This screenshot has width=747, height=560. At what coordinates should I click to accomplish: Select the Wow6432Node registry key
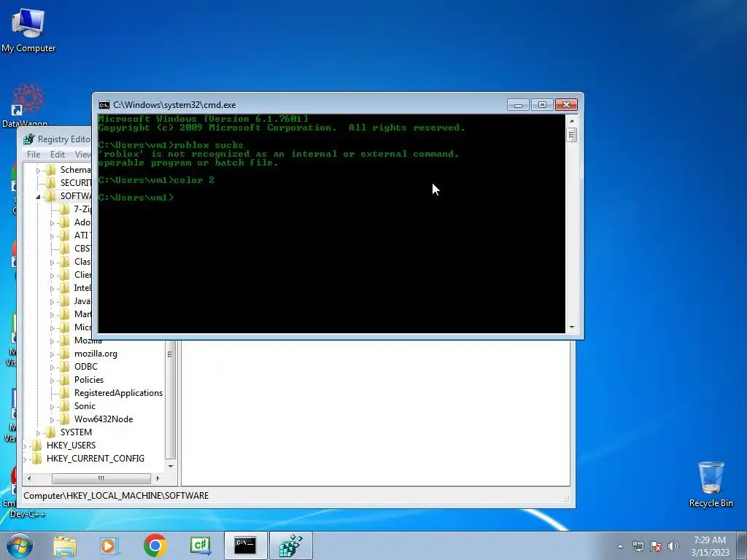tap(104, 419)
